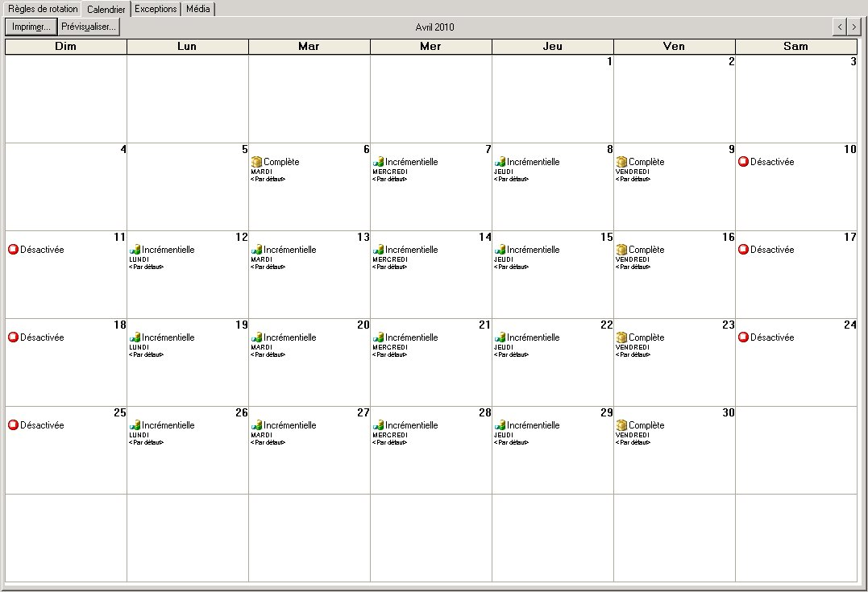Image resolution: width=868 pixels, height=592 pixels.
Task: Select the Complète icon on April 16
Action: [x=621, y=250]
